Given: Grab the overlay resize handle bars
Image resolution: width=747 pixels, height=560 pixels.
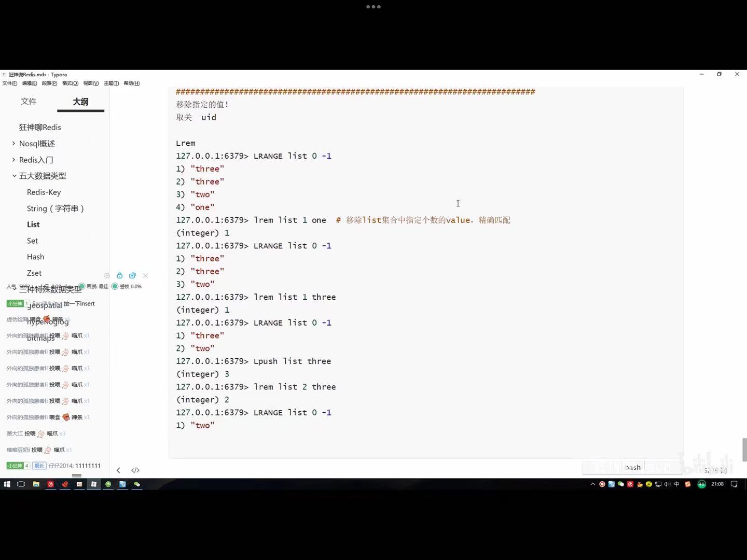Looking at the screenshot, I should click(x=76, y=475).
